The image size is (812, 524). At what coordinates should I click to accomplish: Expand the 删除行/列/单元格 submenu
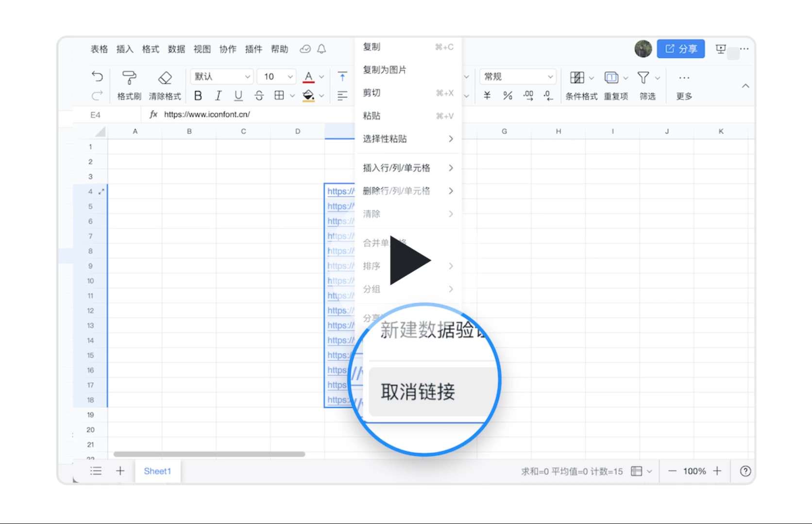(408, 191)
